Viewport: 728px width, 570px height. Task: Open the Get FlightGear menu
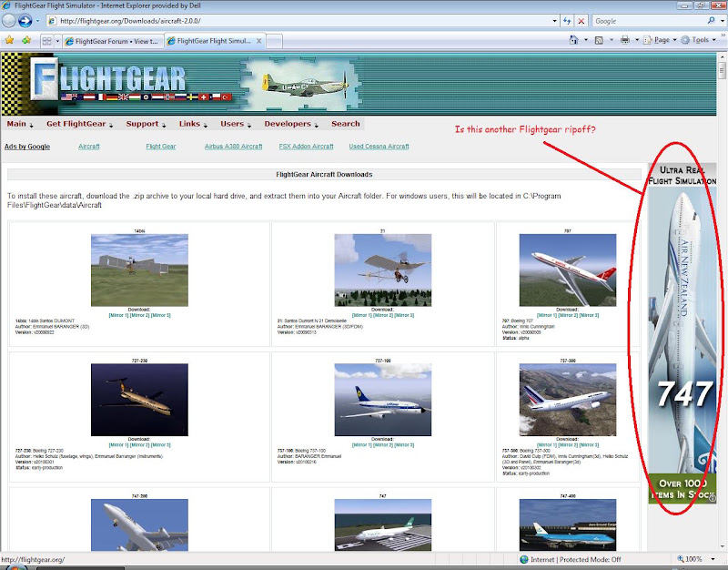[x=79, y=124]
